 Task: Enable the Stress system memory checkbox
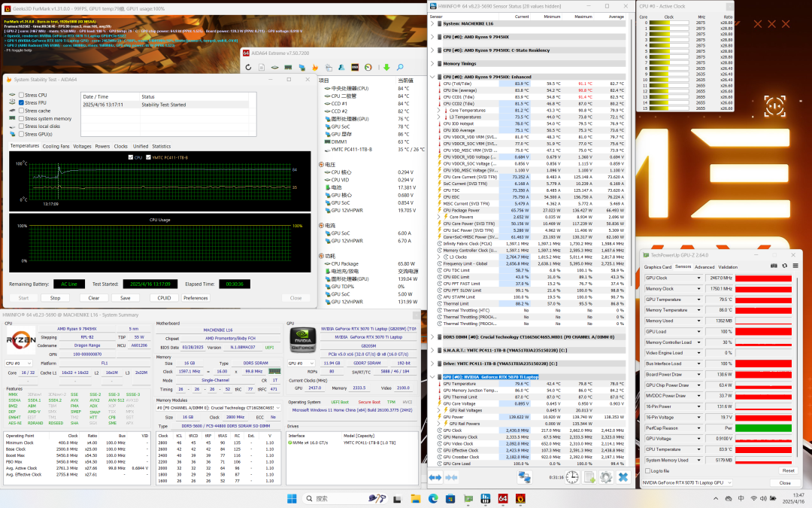pyautogui.click(x=21, y=118)
